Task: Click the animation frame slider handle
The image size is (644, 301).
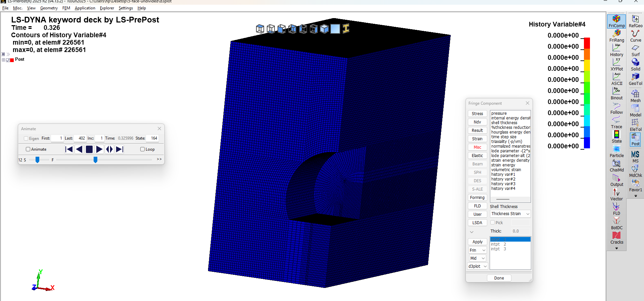Action: (96, 160)
